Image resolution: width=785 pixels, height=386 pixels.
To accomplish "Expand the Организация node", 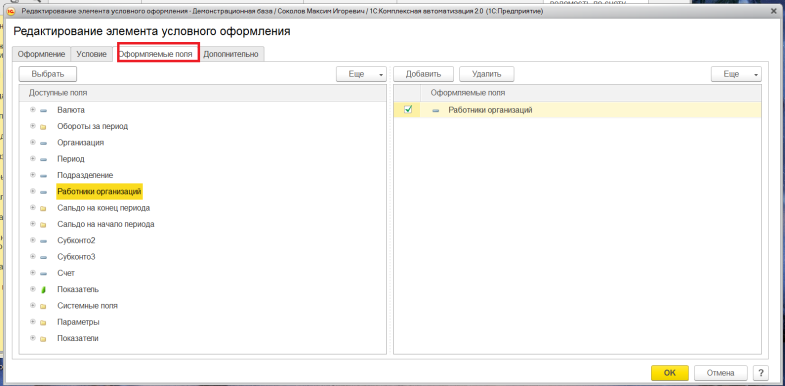I will click(33, 142).
